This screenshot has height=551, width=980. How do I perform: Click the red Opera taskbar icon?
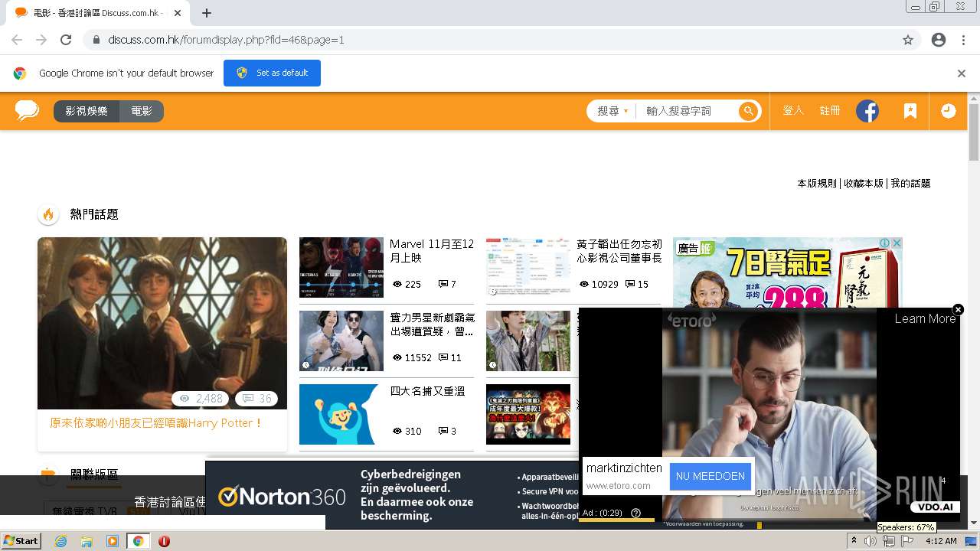tap(165, 541)
